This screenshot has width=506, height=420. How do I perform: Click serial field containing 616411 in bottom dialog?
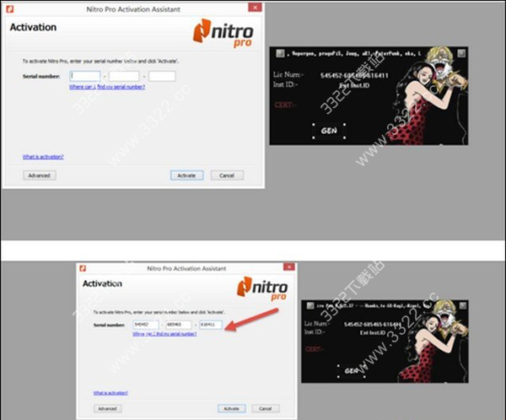tap(211, 325)
